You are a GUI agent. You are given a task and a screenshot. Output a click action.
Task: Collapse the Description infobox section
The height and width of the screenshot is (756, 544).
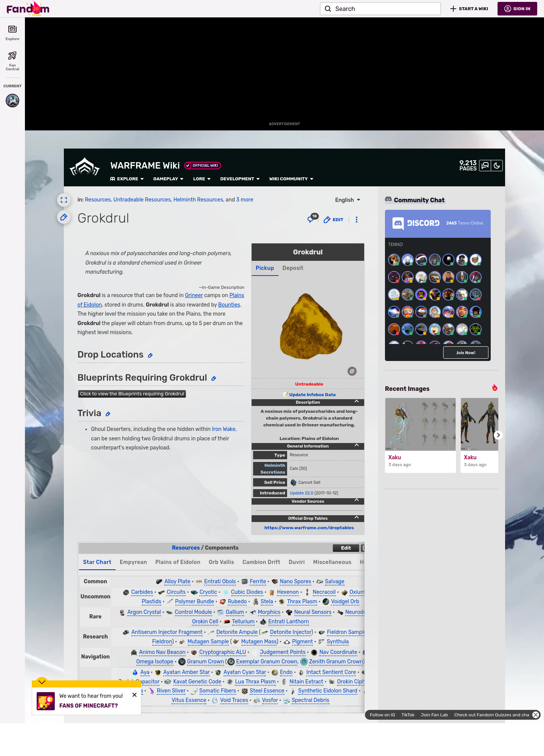356,401
